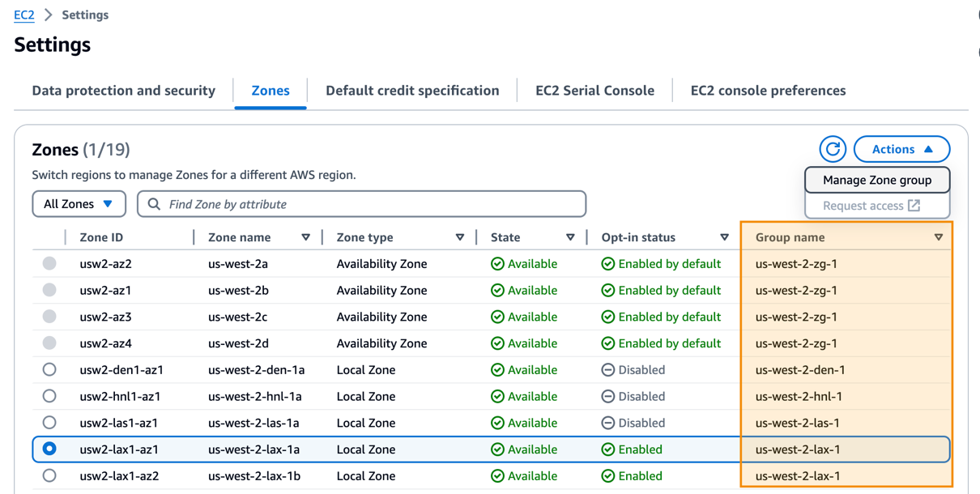The height and width of the screenshot is (494, 980).
Task: Click the Enabled check icon for usw2-lax1-az1
Action: (607, 449)
